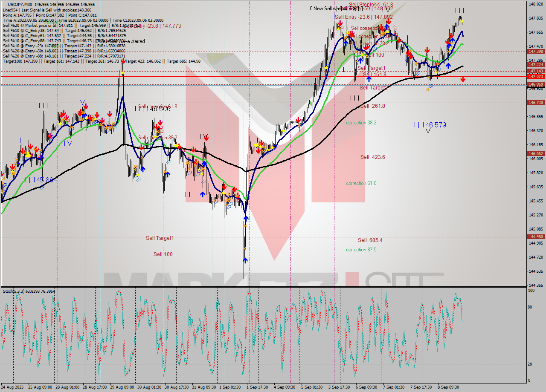Click the '8 Sep 09:30' time label
Viewport: 546px width, 392px height.
pos(449,387)
